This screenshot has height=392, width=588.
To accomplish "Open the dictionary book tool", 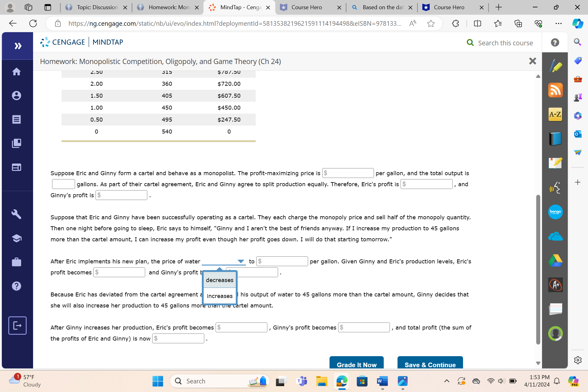I will click(x=555, y=138).
